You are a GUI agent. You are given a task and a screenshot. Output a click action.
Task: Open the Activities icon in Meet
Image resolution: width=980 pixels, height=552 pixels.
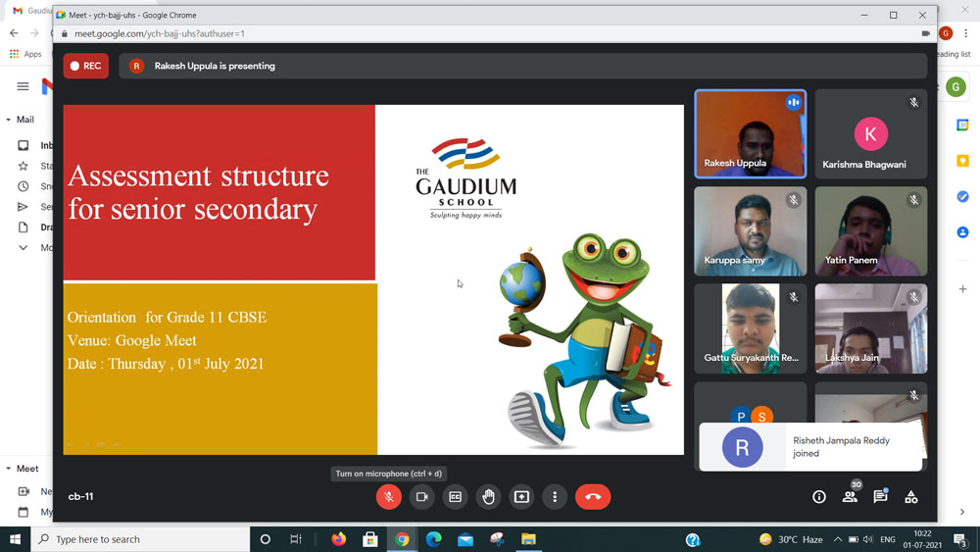coord(911,497)
